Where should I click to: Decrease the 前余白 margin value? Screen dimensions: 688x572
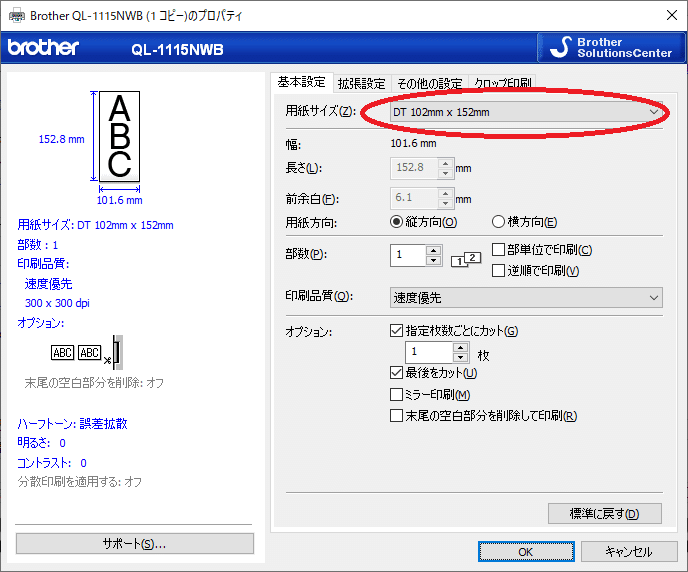[445, 203]
